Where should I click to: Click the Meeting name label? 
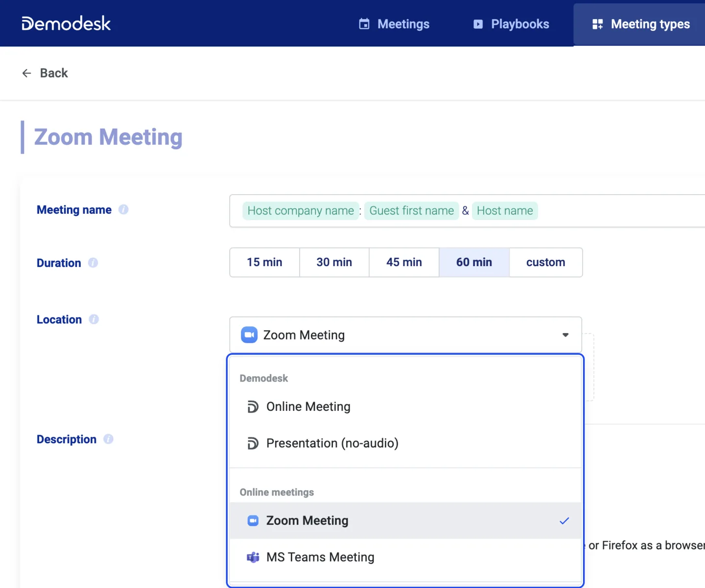(74, 210)
